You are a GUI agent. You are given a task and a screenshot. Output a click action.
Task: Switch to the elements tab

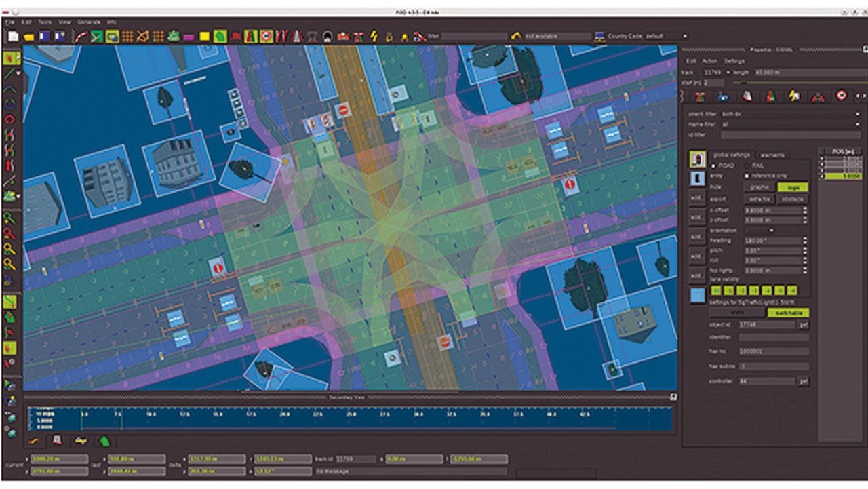pos(772,155)
